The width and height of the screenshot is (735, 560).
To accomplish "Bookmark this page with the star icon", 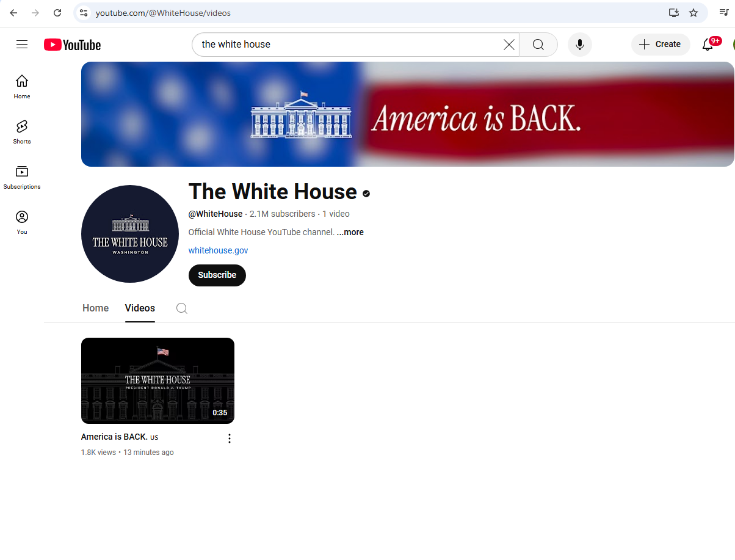I will point(693,13).
